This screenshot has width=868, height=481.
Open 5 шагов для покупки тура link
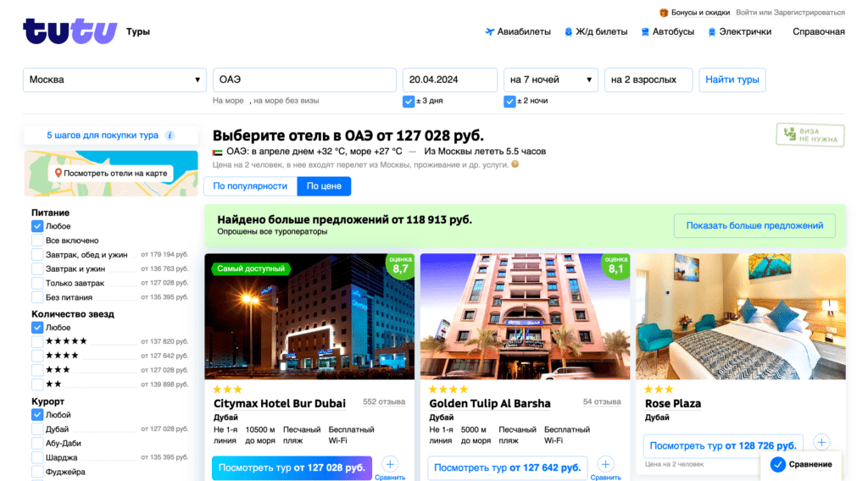pos(103,135)
